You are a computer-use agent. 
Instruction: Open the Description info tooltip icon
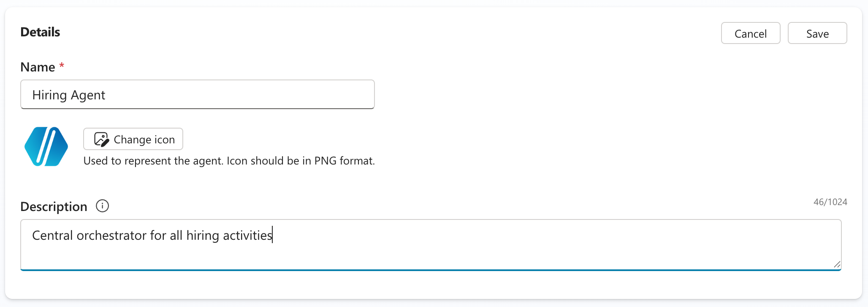point(102,206)
